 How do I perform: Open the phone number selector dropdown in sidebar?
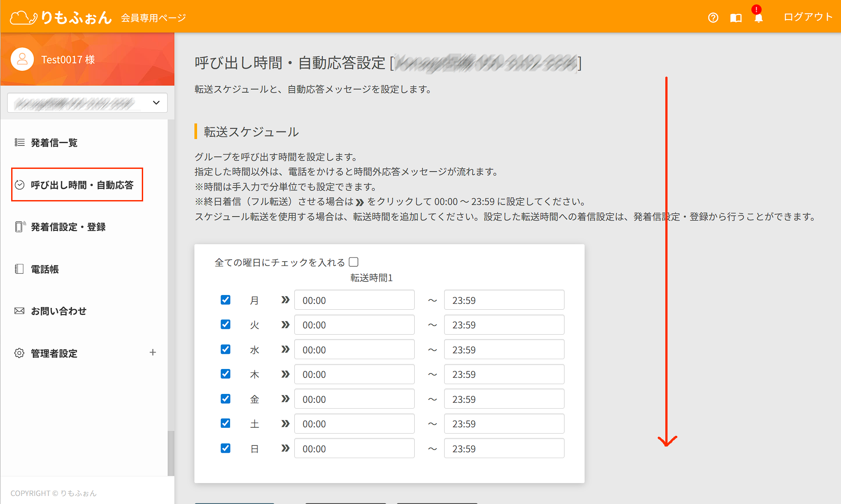pos(87,103)
